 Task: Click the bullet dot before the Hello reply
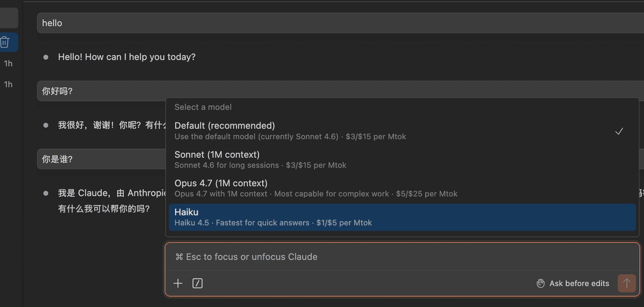click(46, 57)
